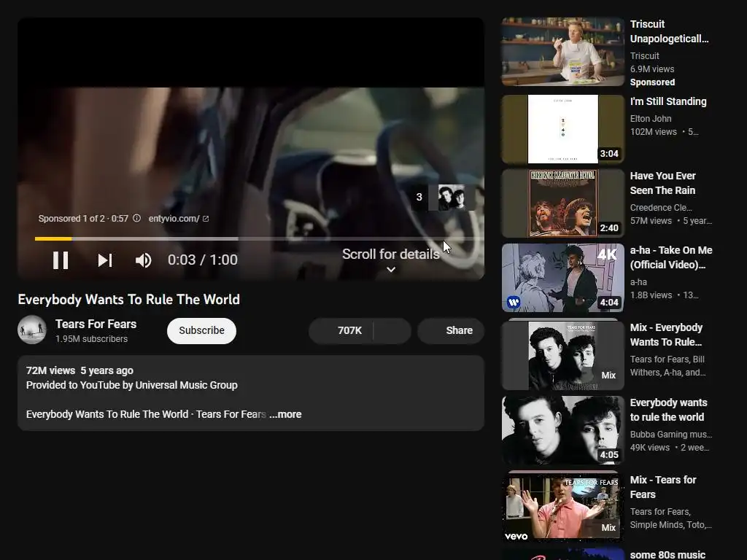Click Everybody Wants To Rule The World title
The image size is (747, 560).
[128, 300]
